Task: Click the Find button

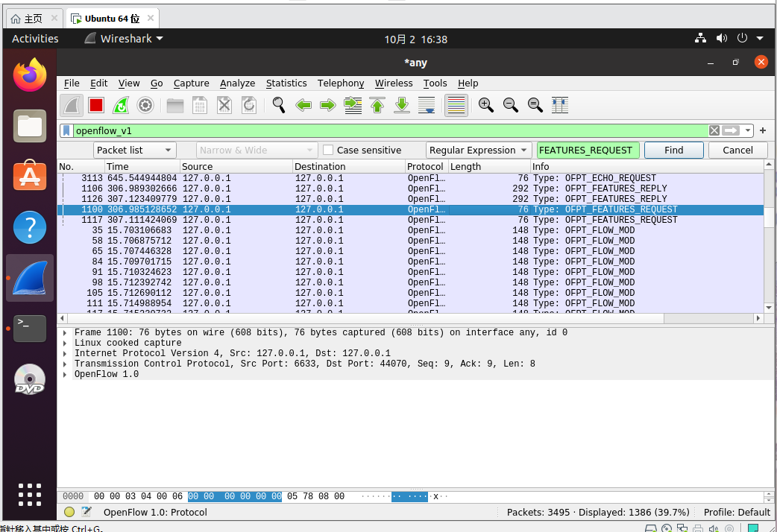Action: click(x=674, y=150)
